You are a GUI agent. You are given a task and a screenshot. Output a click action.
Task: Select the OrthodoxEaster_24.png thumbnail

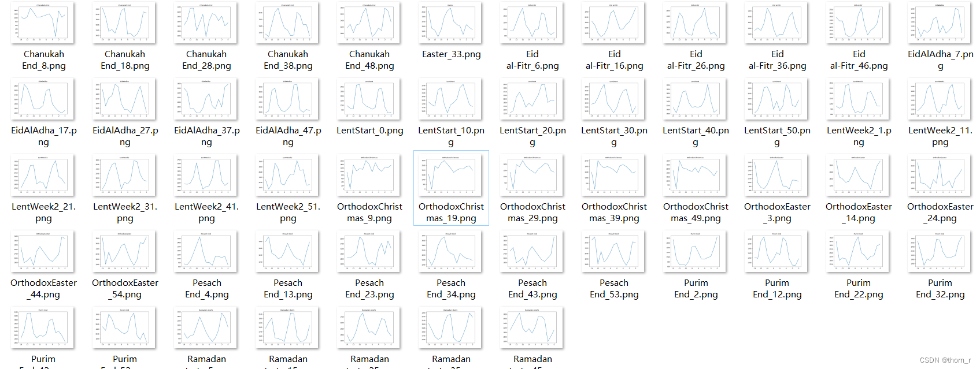click(940, 176)
